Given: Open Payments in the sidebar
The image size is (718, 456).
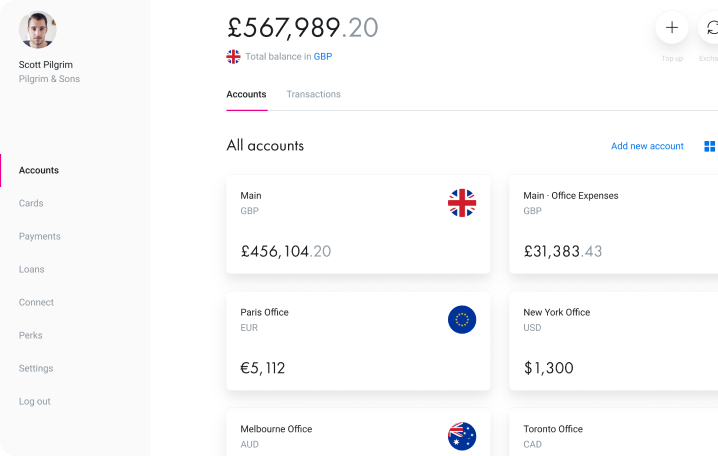Looking at the screenshot, I should pyautogui.click(x=39, y=236).
